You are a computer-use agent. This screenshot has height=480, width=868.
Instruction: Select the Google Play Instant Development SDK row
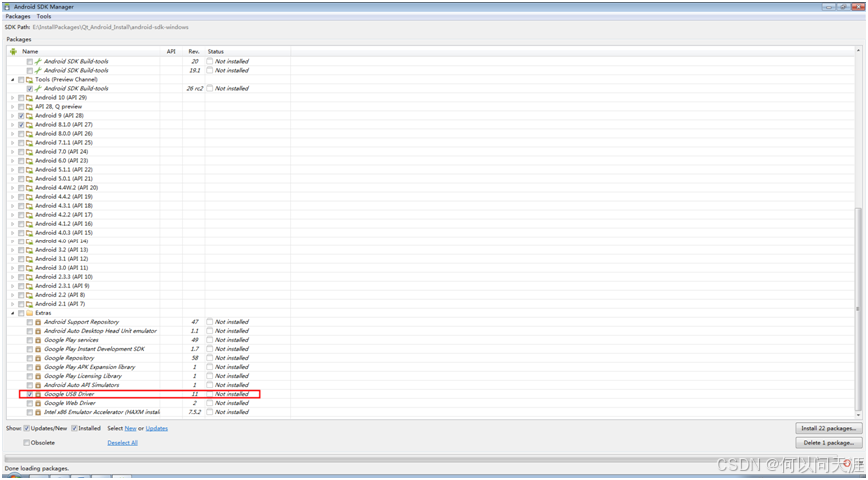click(94, 349)
